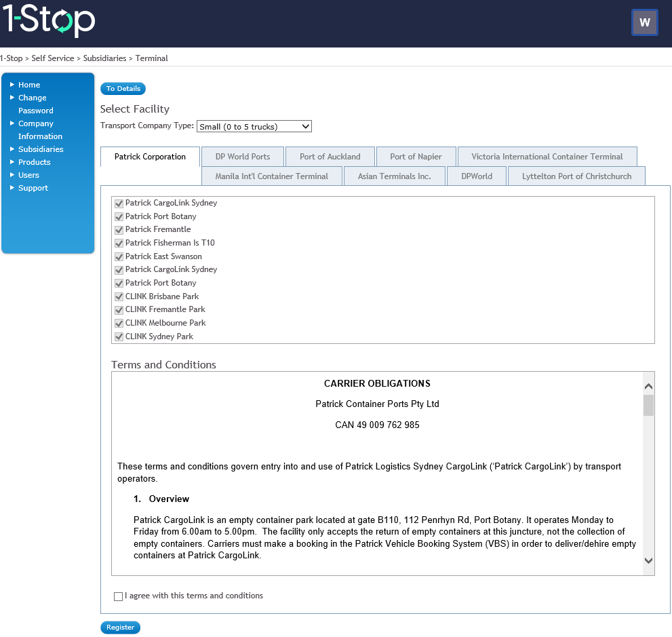The height and width of the screenshot is (637, 672).
Task: Click the 1-Stop logo in the header
Action: coord(48,20)
